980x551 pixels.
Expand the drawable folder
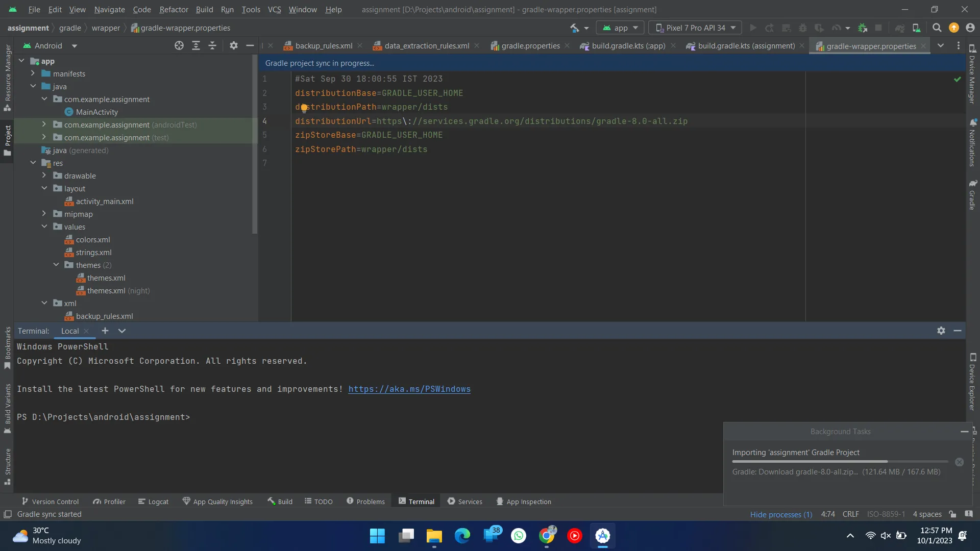(x=44, y=175)
